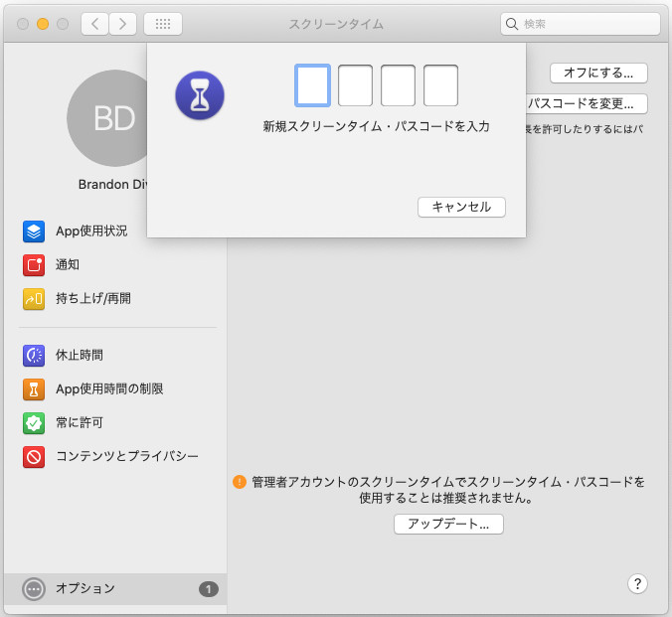Focus the first passcode digit box
This screenshot has height=617, width=672.
312,85
